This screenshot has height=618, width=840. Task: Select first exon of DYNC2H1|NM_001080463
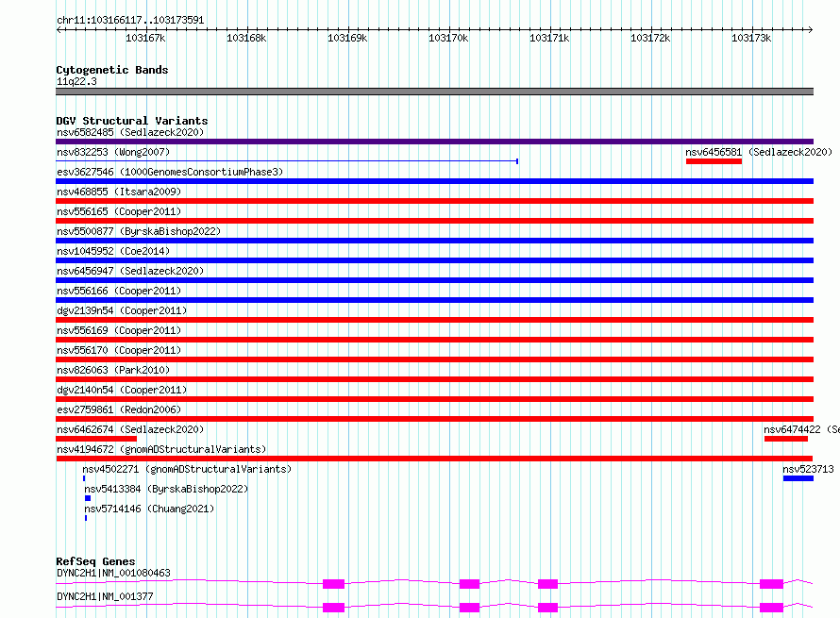click(x=333, y=584)
